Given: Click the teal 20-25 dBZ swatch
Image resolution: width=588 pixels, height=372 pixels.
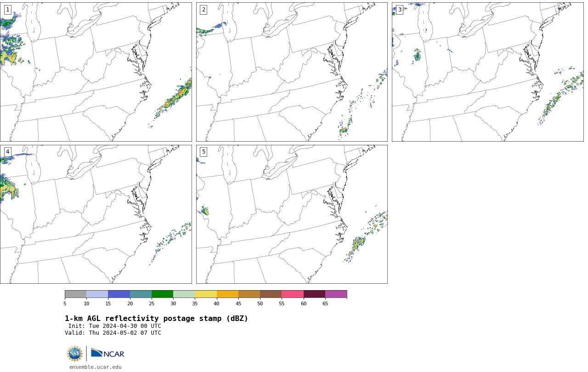Looking at the screenshot, I should pos(141,294).
